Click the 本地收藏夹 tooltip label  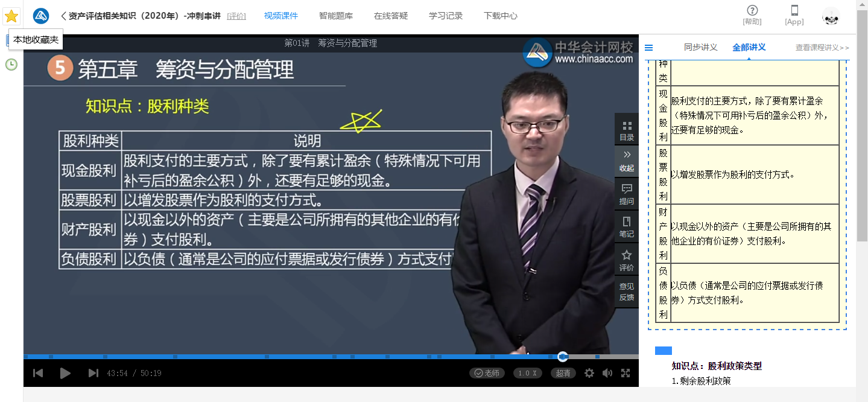pyautogui.click(x=36, y=39)
